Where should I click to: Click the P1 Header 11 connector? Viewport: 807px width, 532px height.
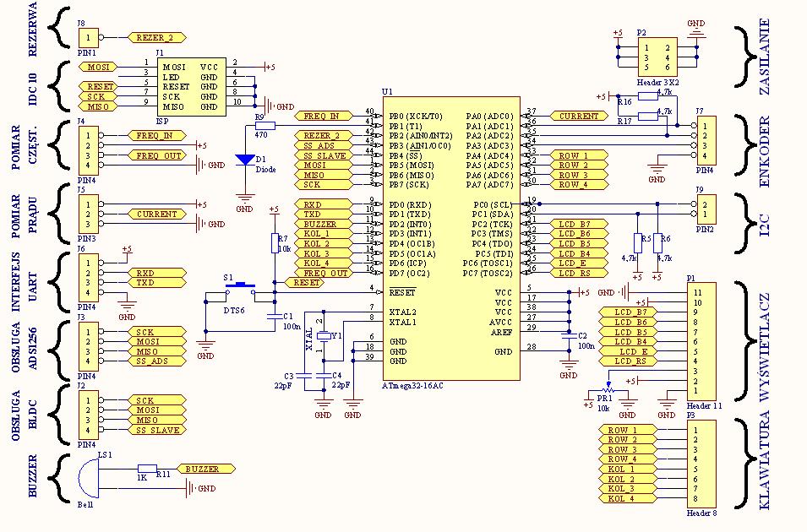701,342
